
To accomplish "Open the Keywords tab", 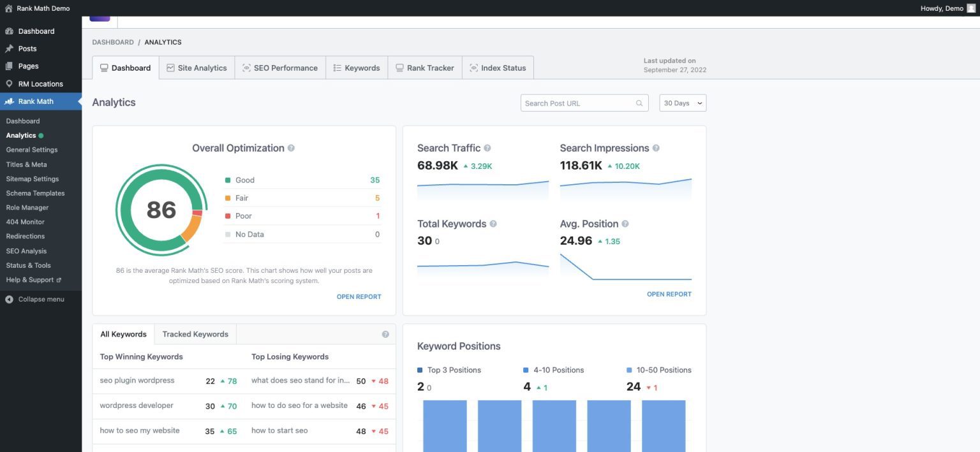I will (x=356, y=67).
